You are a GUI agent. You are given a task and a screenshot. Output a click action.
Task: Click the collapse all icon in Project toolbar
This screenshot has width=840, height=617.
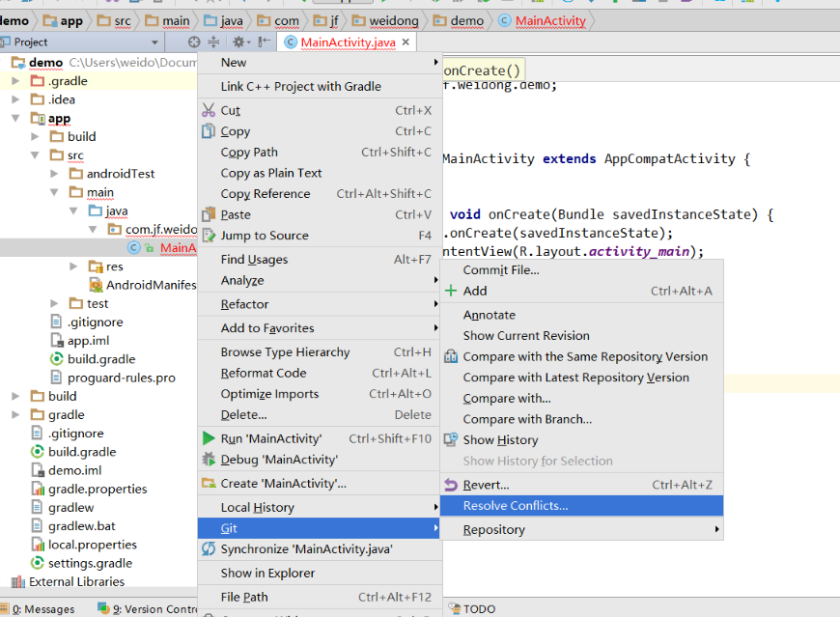pos(213,42)
